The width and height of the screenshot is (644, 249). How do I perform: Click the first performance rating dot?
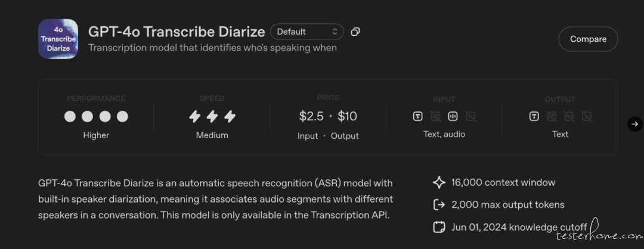[70, 116]
